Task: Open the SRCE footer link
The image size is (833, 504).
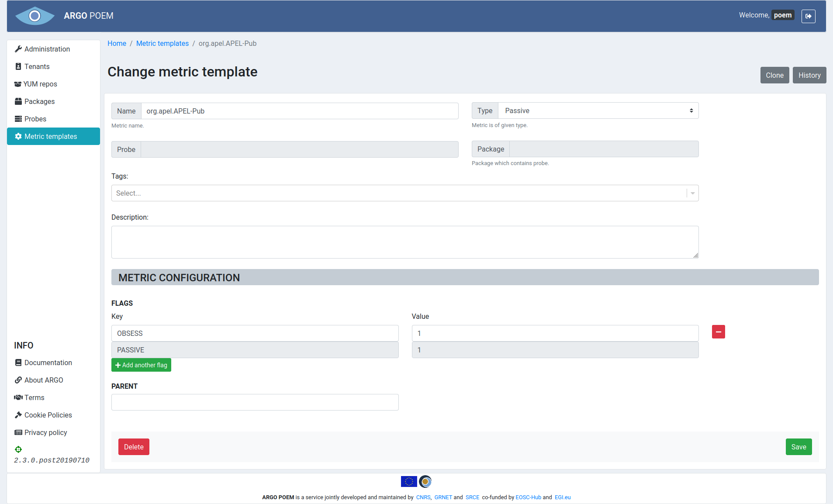Action: click(x=473, y=497)
